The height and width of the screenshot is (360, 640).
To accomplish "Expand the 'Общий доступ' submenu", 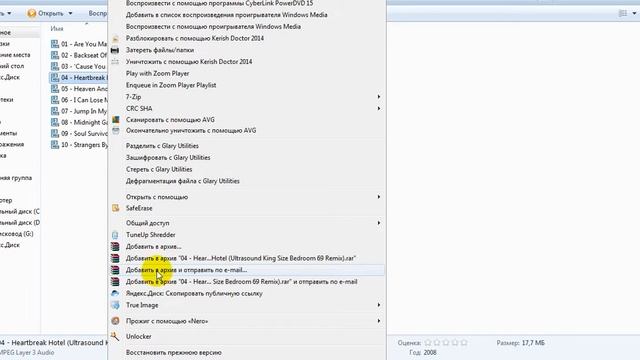I will [x=379, y=223].
